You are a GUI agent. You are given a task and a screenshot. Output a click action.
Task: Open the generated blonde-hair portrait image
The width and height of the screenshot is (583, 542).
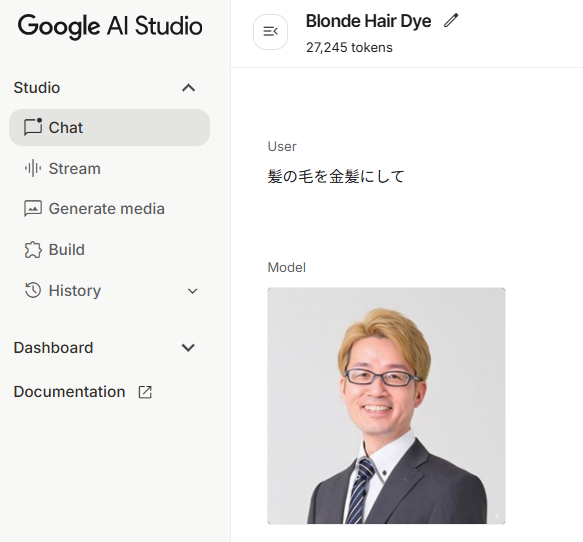pyautogui.click(x=386, y=406)
